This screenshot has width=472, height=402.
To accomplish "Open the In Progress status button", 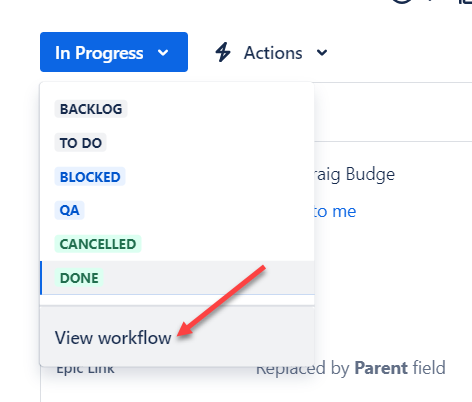I will pyautogui.click(x=114, y=52).
